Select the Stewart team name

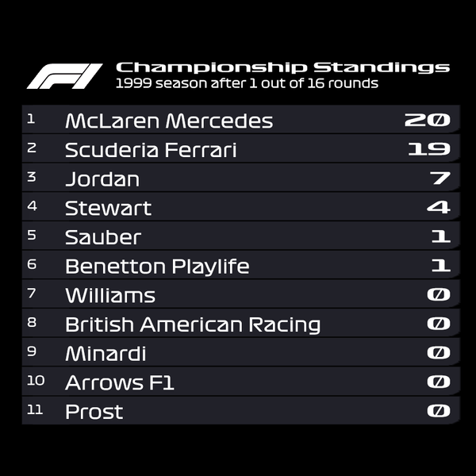point(108,209)
